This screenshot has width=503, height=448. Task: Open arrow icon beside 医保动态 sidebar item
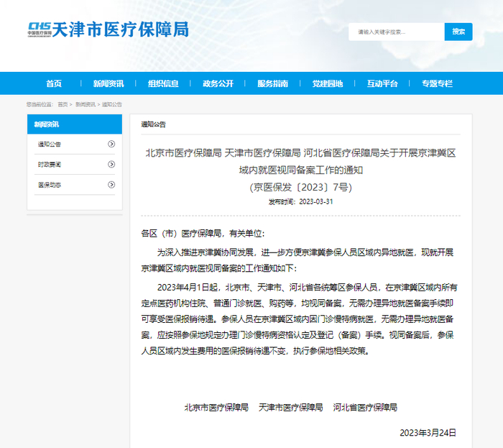(111, 185)
